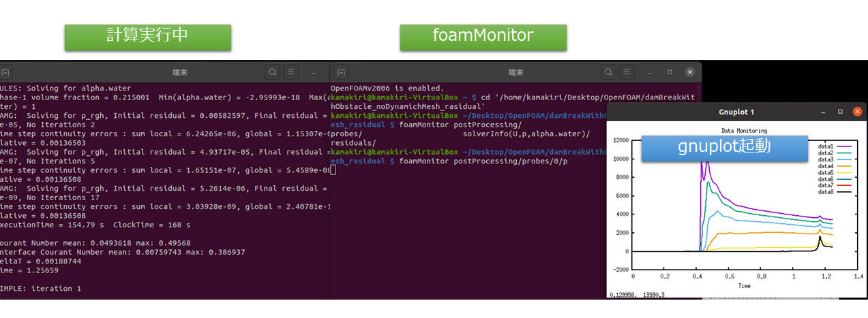Screen dimensions: 868x318
Task: Minimize the Gnuplot 1 window
Action: 824,112
